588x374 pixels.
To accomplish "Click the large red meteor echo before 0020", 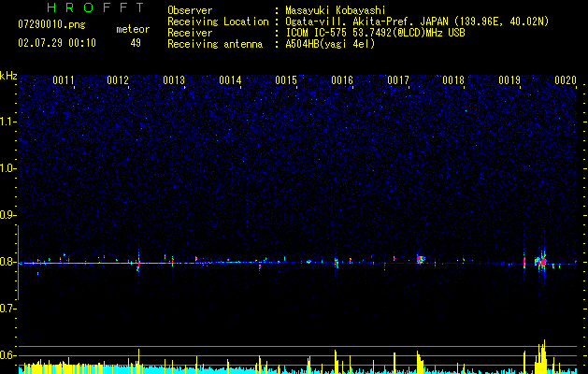I will [x=542, y=262].
